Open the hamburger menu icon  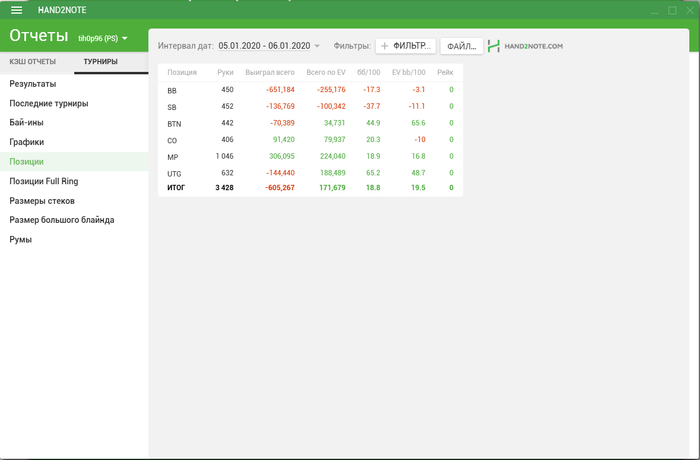pos(17,10)
